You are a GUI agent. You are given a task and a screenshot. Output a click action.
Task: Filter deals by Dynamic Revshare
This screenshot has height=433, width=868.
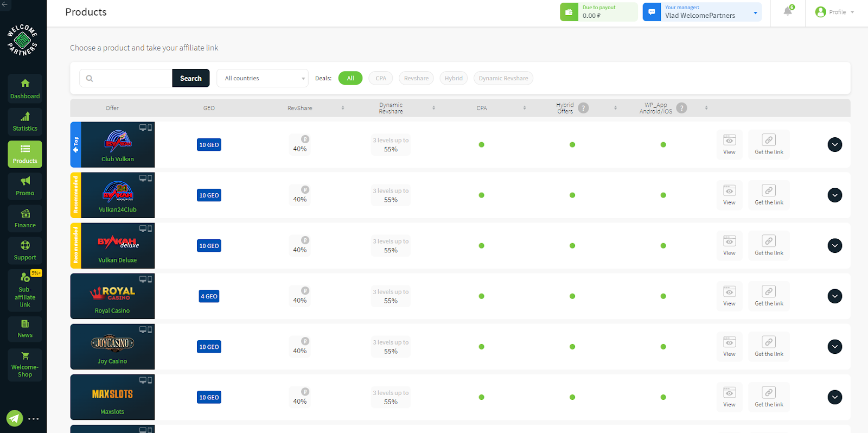pyautogui.click(x=503, y=78)
